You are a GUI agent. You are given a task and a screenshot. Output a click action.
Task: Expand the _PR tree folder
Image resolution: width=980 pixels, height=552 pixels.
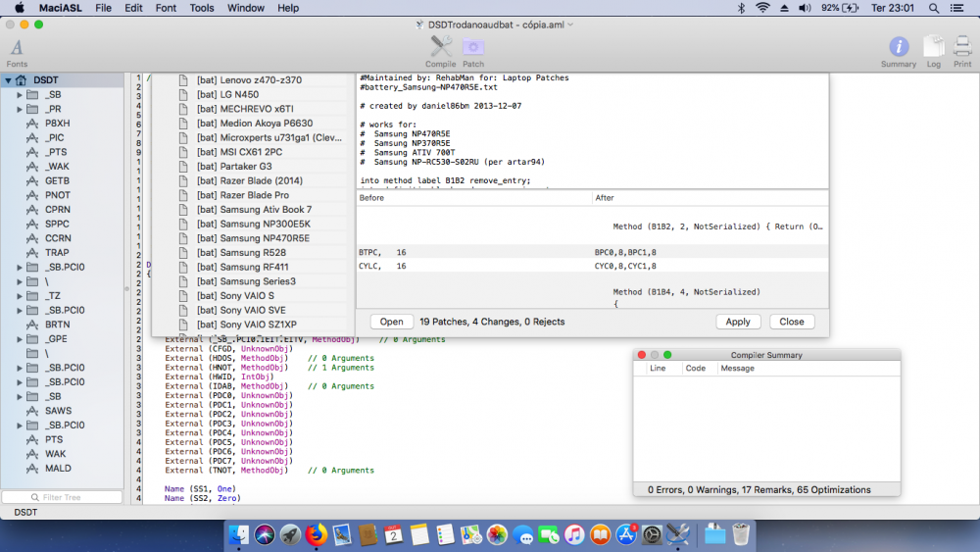(20, 109)
